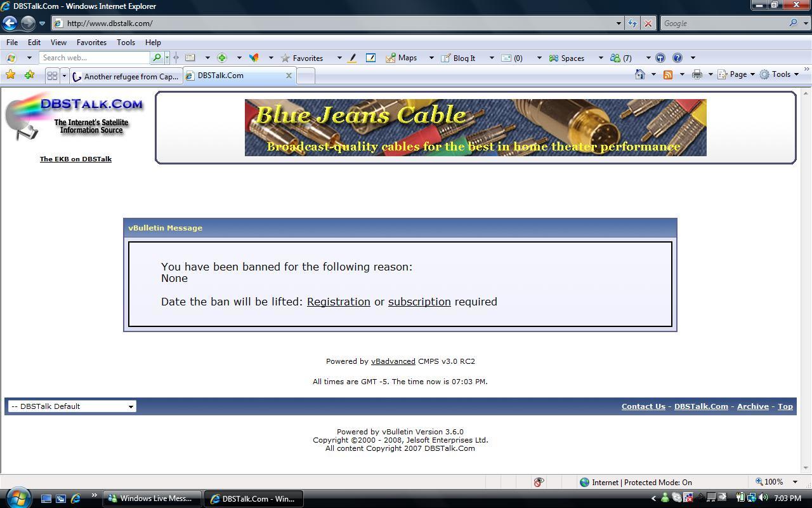The height and width of the screenshot is (508, 812).
Task: Click the orange RSS feeds icon
Action: coord(668,74)
